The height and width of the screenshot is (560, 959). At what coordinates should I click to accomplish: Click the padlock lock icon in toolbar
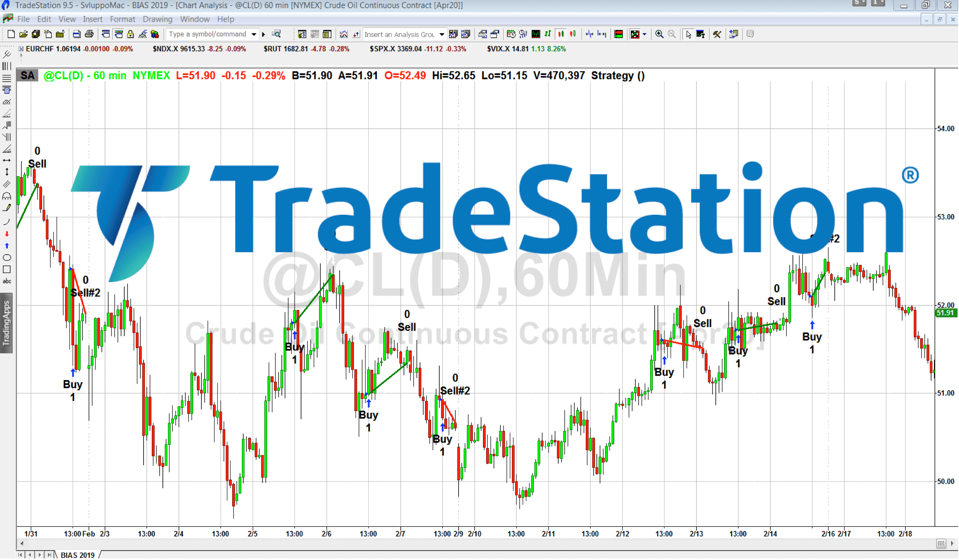(x=130, y=34)
